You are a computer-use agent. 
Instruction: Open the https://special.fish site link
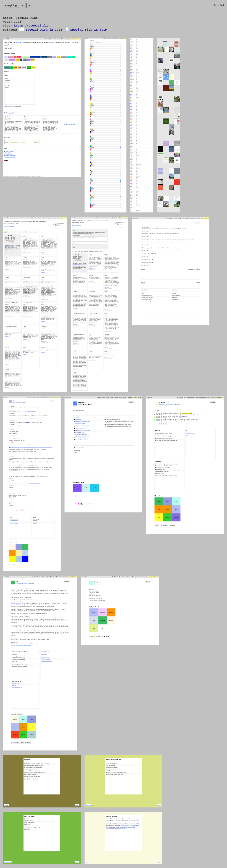click(32, 26)
